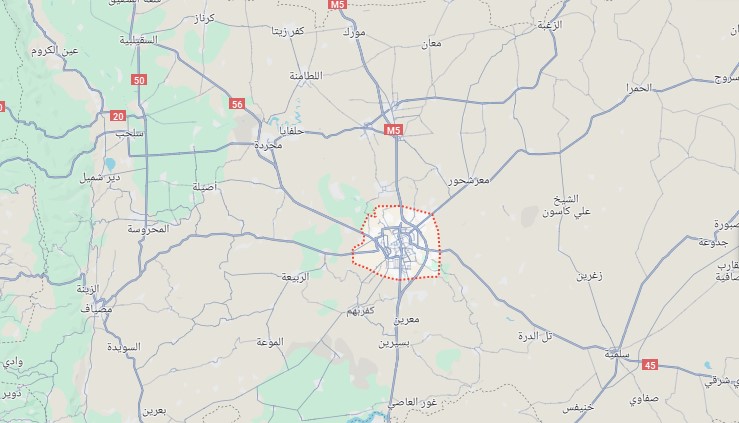Select the الشيخ علي كاسون label
739x423 pixels.
(566, 205)
